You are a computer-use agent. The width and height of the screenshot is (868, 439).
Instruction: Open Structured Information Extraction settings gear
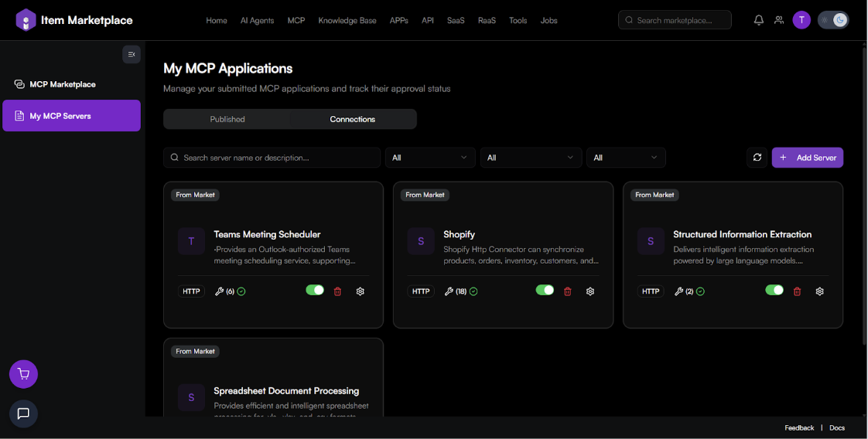click(820, 291)
